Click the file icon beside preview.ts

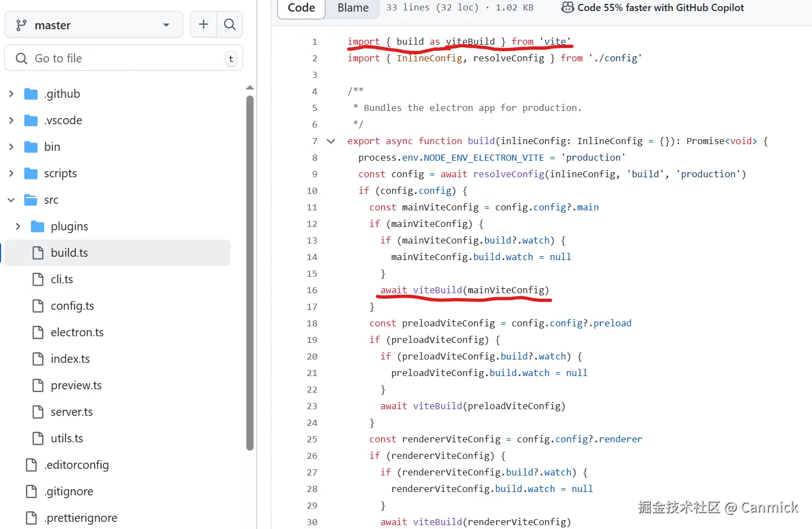[x=38, y=385]
